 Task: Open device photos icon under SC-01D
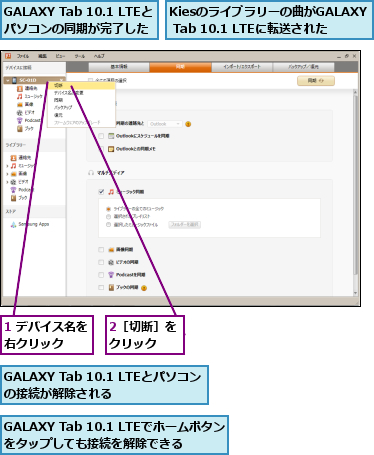point(20,105)
